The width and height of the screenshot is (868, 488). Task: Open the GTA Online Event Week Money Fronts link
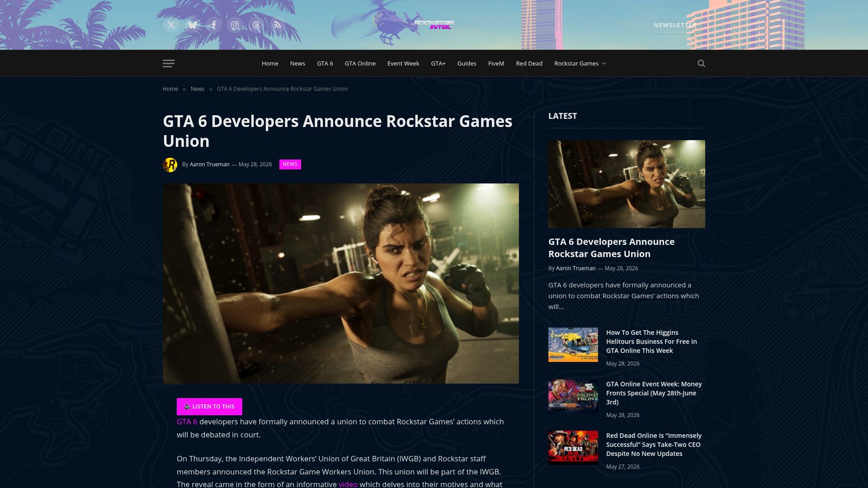[x=654, y=393]
